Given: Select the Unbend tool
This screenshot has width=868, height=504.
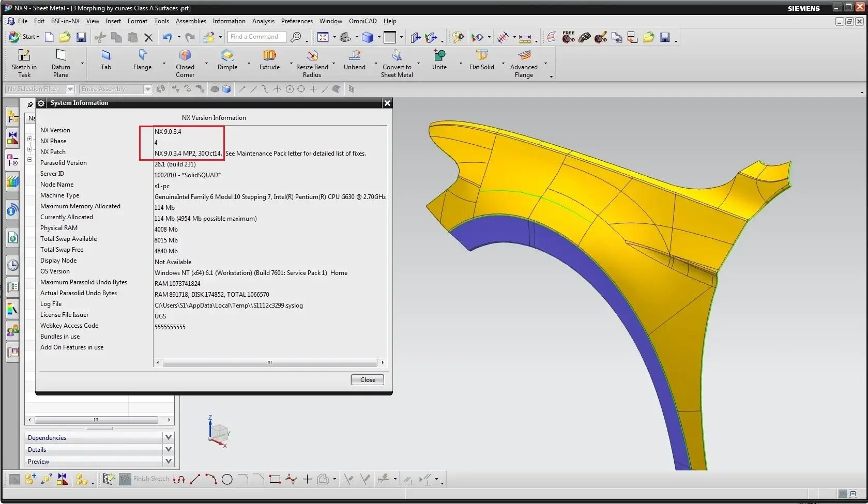Looking at the screenshot, I should 354,60.
